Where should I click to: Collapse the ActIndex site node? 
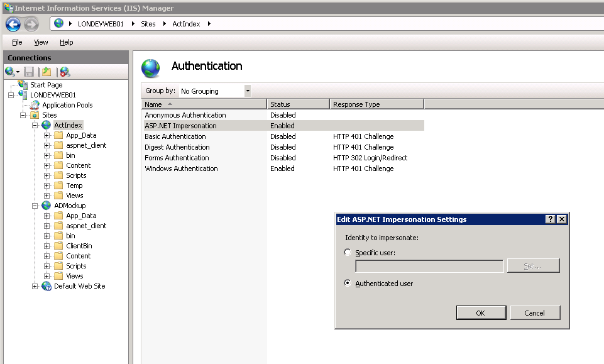coord(35,125)
